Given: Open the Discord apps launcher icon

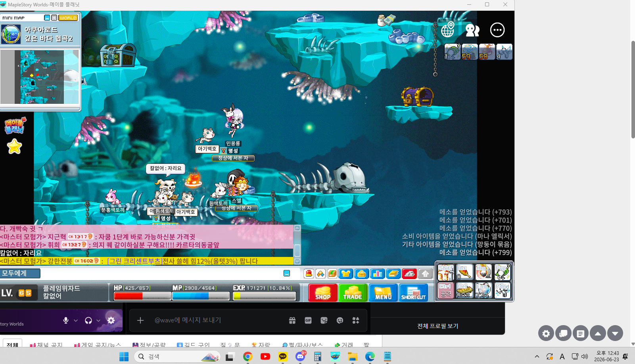Looking at the screenshot, I should pyautogui.click(x=356, y=320).
